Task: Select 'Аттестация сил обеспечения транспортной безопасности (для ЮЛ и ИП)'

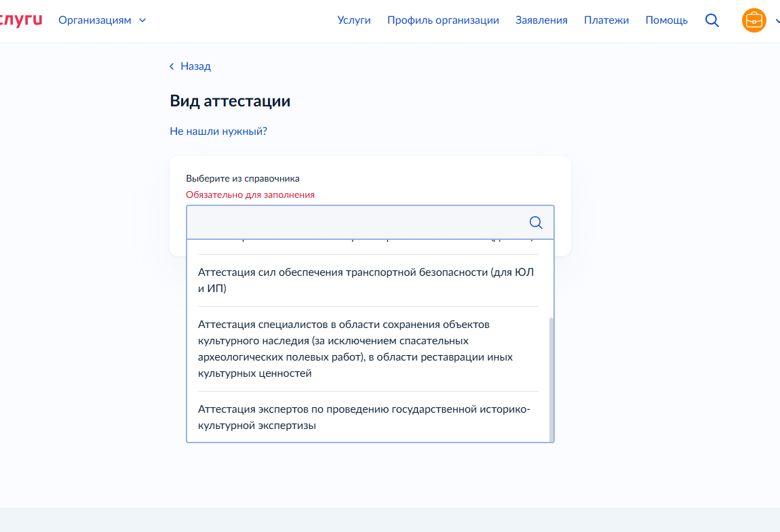Action: [366, 281]
